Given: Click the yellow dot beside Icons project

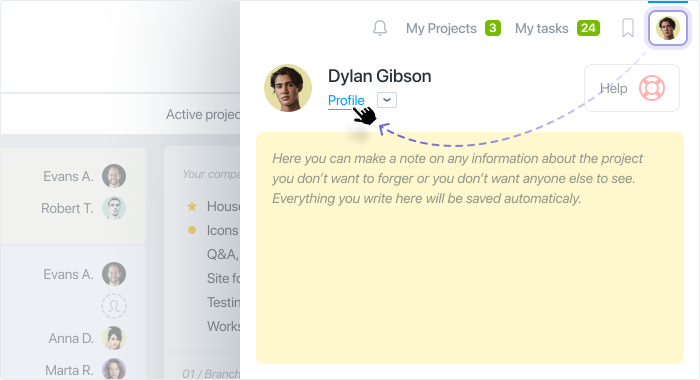Looking at the screenshot, I should tap(192, 230).
